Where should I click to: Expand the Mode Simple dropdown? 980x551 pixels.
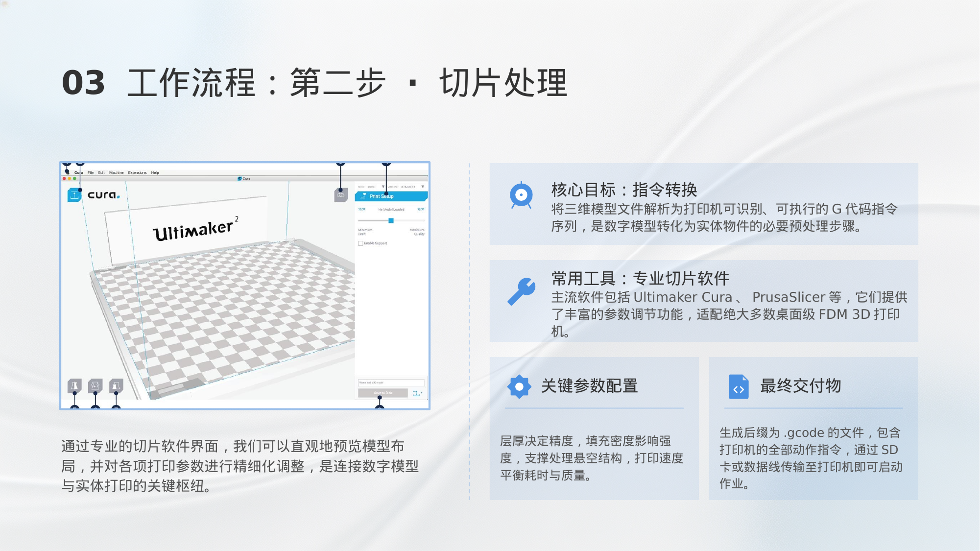click(371, 187)
